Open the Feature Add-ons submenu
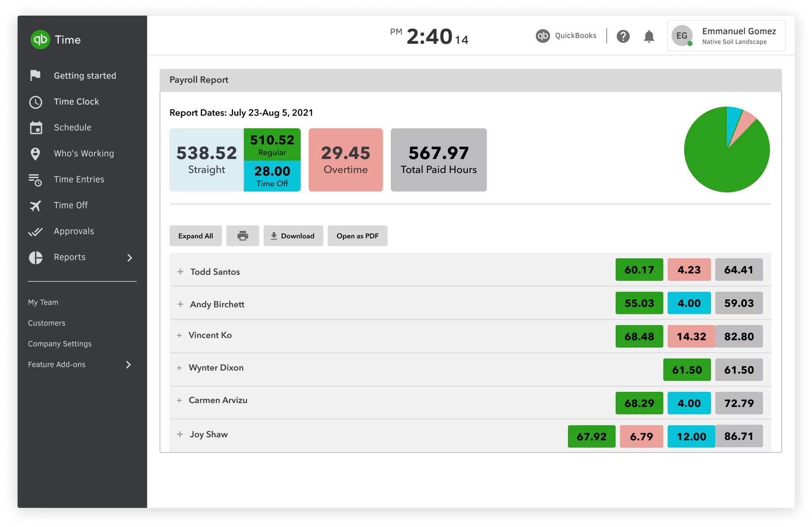The width and height of the screenshot is (812, 527). (x=57, y=364)
